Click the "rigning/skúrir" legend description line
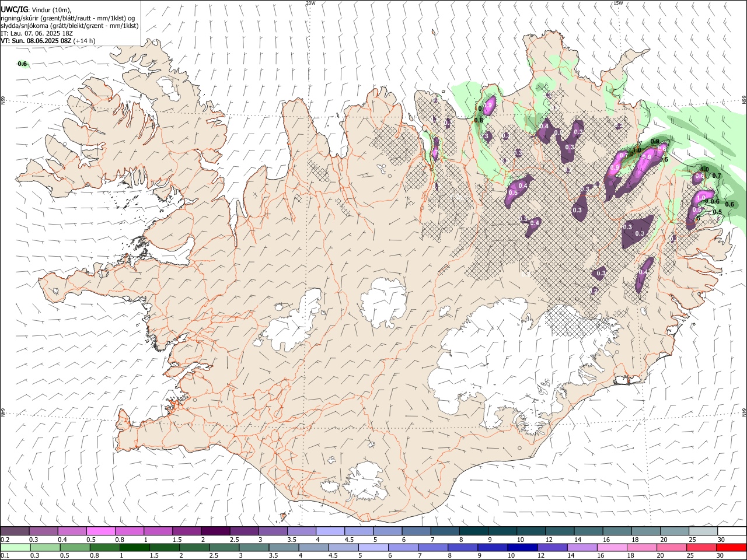Image resolution: width=747 pixels, height=560 pixels. click(68, 18)
